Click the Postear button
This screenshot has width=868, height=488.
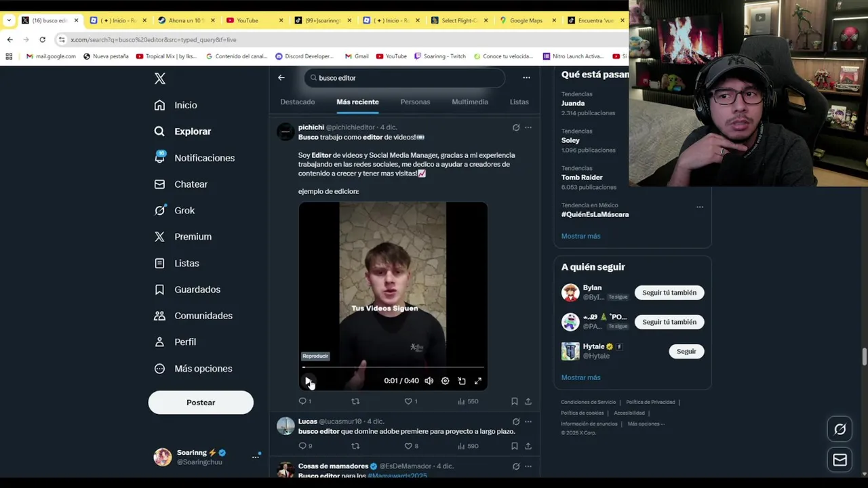click(x=201, y=403)
